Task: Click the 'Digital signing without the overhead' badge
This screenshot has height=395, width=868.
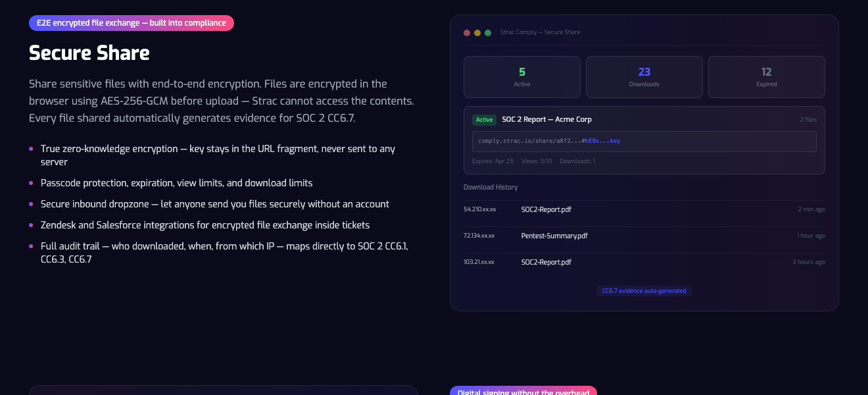Action: (523, 391)
